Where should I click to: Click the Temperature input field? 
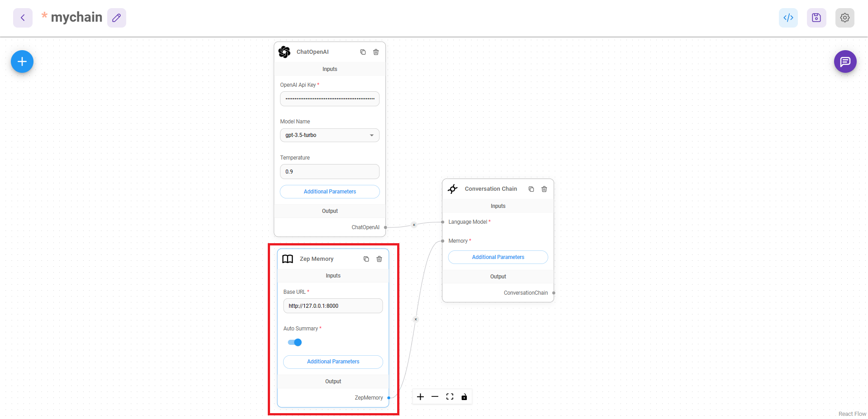coord(329,172)
